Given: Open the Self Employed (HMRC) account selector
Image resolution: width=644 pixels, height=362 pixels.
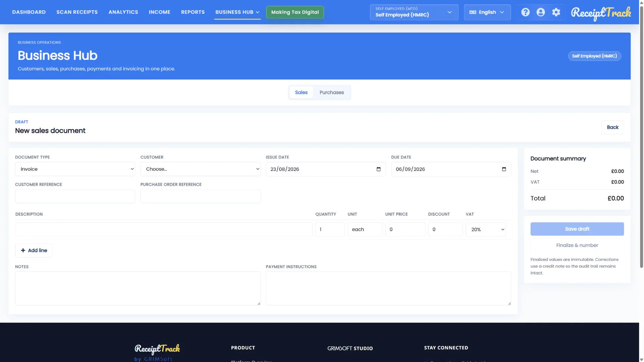Looking at the screenshot, I should pyautogui.click(x=414, y=12).
